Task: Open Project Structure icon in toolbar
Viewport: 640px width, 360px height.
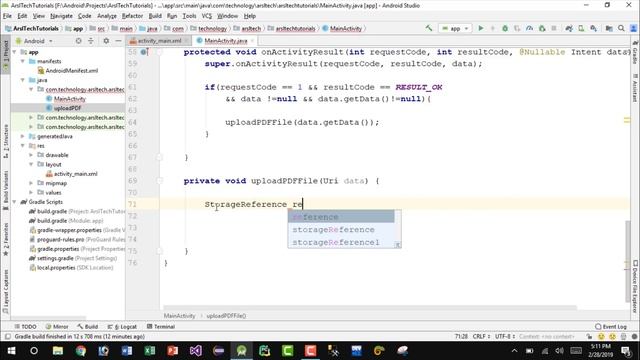Action: [609, 28]
